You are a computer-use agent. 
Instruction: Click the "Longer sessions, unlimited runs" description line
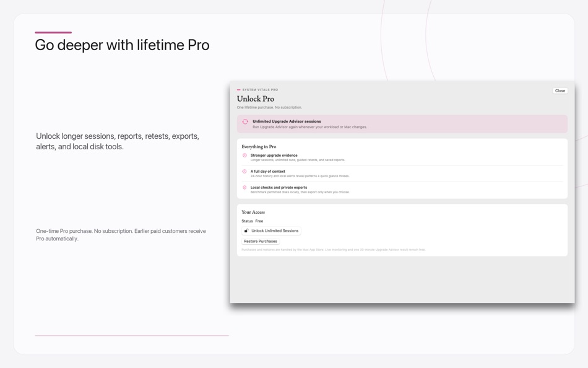pos(298,160)
